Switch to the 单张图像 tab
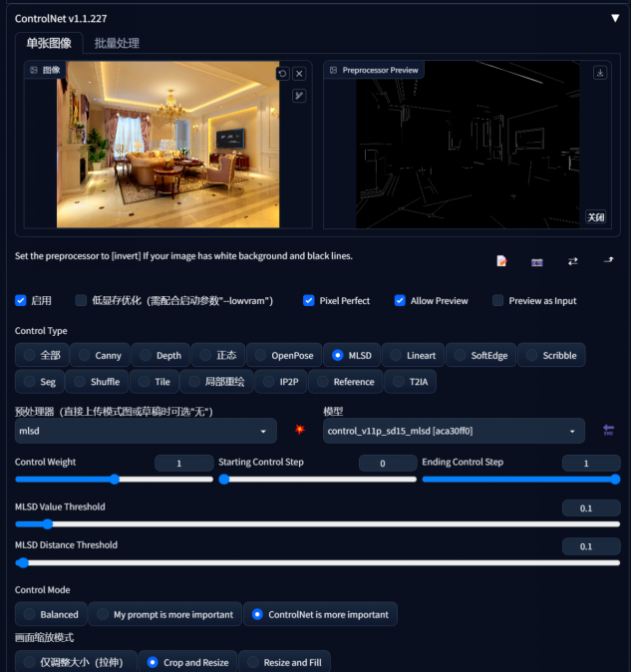631x672 pixels. (49, 43)
